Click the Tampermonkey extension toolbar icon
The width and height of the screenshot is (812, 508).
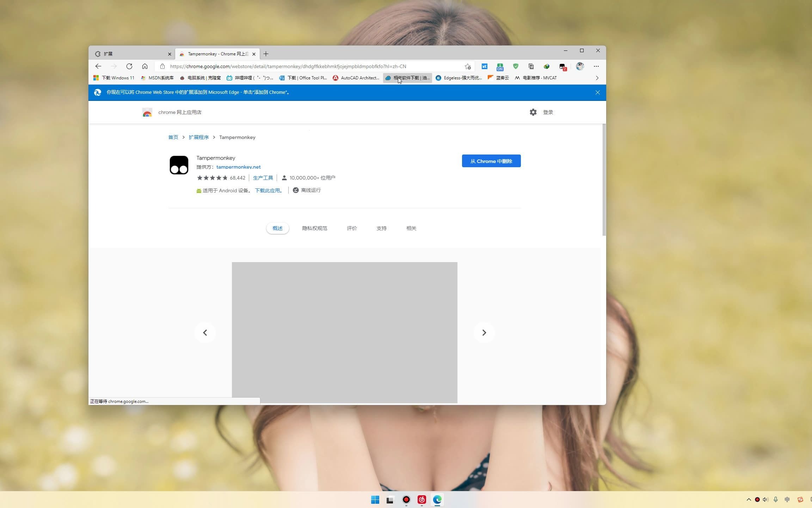pyautogui.click(x=562, y=66)
